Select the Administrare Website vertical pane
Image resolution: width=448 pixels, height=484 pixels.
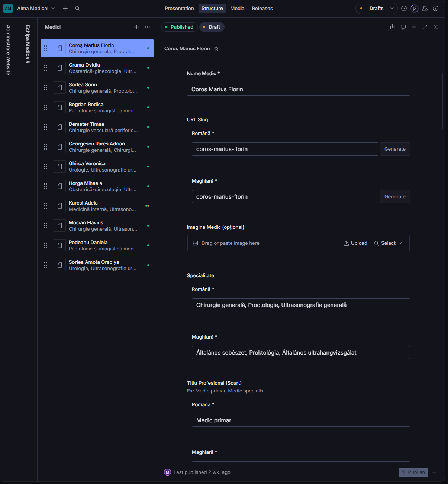tap(8, 50)
